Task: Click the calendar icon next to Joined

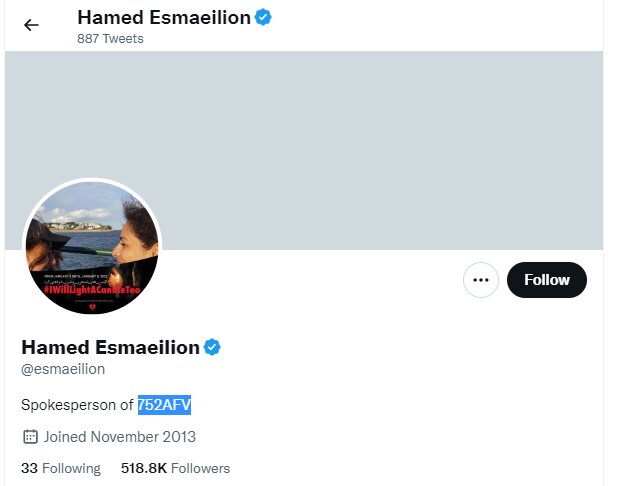Action: (x=30, y=436)
